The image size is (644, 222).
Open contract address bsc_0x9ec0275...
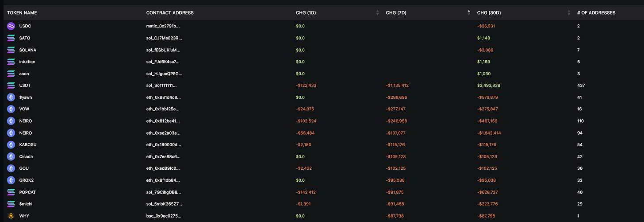click(x=163, y=216)
